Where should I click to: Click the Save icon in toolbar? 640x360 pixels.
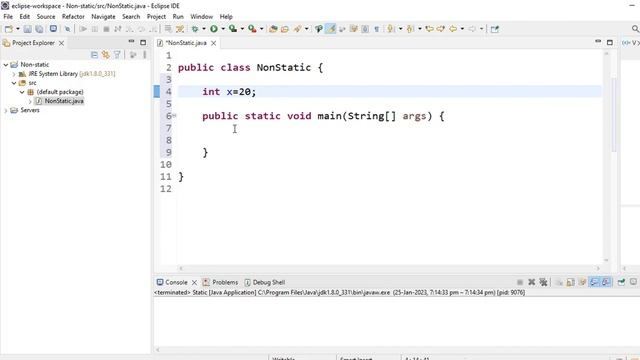tap(27, 29)
